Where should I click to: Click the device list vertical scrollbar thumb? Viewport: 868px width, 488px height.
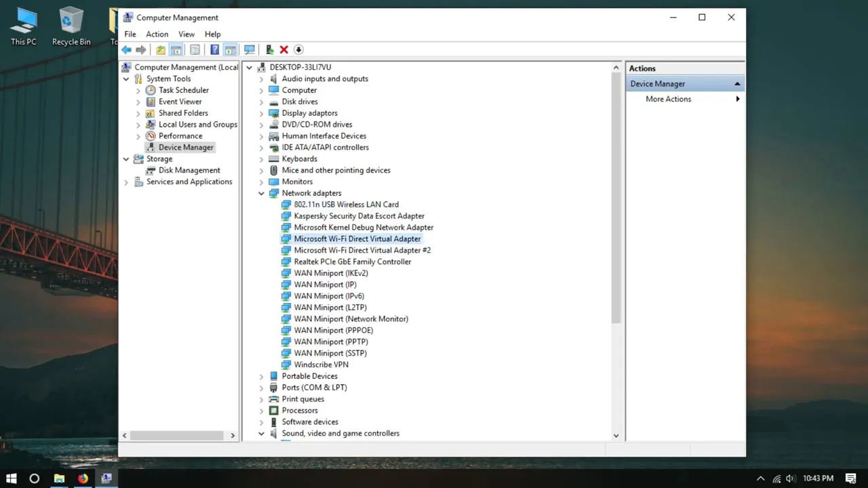coord(616,198)
